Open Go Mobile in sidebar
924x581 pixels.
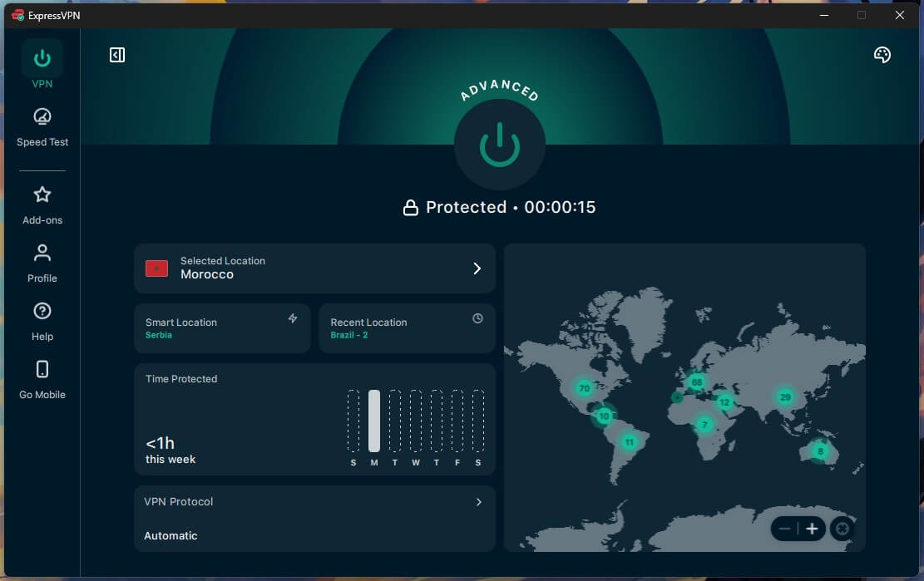tap(42, 380)
